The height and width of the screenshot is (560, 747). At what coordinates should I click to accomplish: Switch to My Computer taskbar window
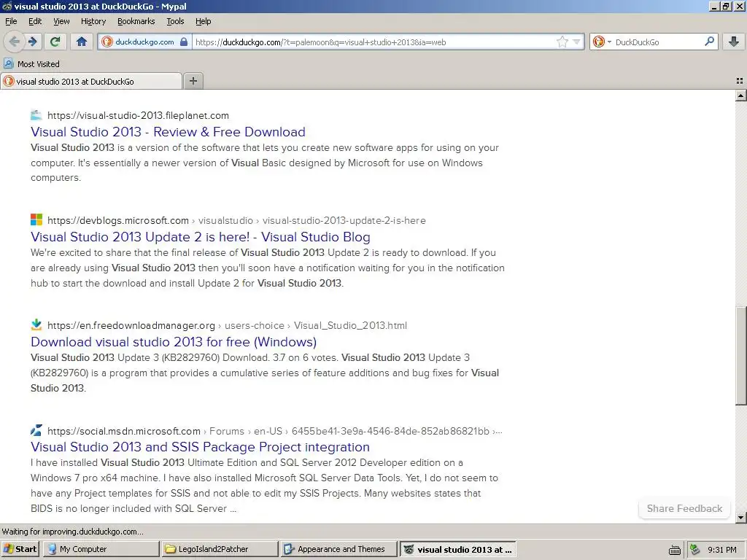click(x=101, y=549)
